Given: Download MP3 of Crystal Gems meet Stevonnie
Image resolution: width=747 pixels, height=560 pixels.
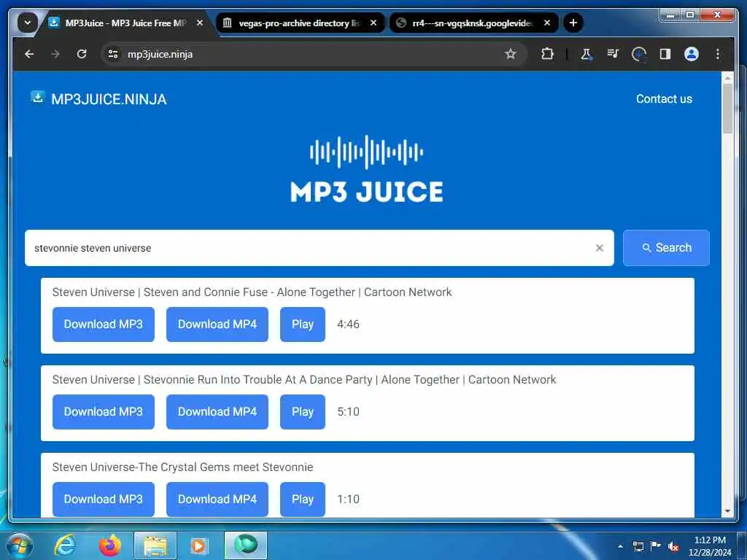Looking at the screenshot, I should (104, 499).
